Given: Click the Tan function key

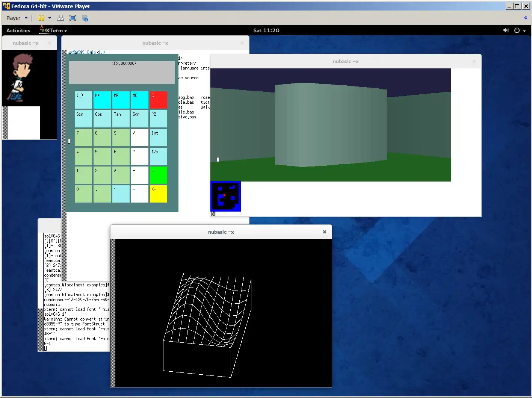Looking at the screenshot, I should (x=121, y=119).
